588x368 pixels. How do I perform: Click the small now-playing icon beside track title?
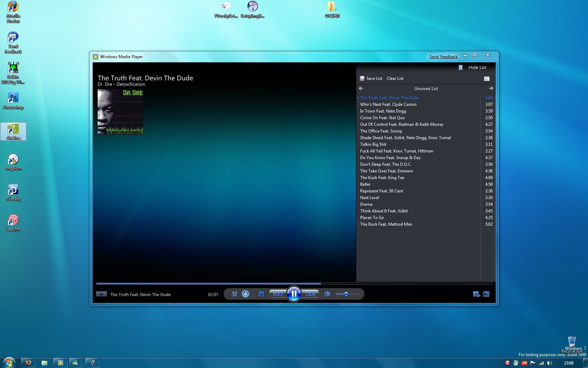click(101, 294)
